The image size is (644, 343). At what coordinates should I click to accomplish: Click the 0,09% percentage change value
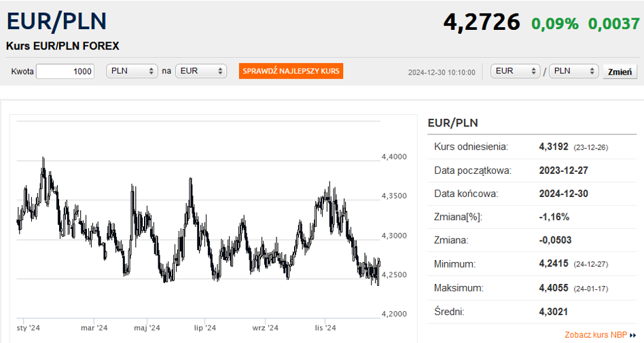click(x=555, y=23)
